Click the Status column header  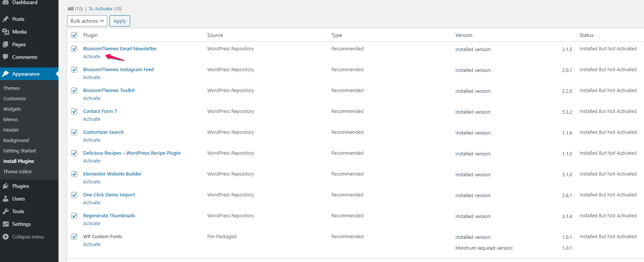tap(586, 35)
